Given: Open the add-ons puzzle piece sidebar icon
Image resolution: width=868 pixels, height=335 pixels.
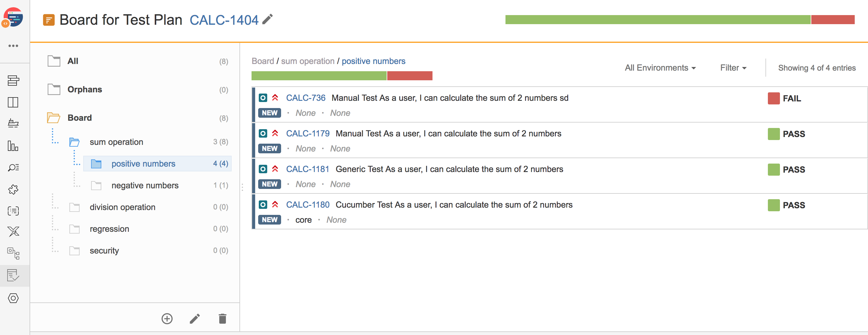Looking at the screenshot, I should (13, 190).
